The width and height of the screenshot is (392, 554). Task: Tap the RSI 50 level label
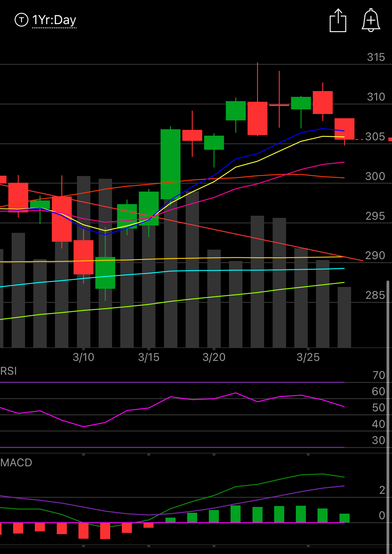[x=379, y=408]
